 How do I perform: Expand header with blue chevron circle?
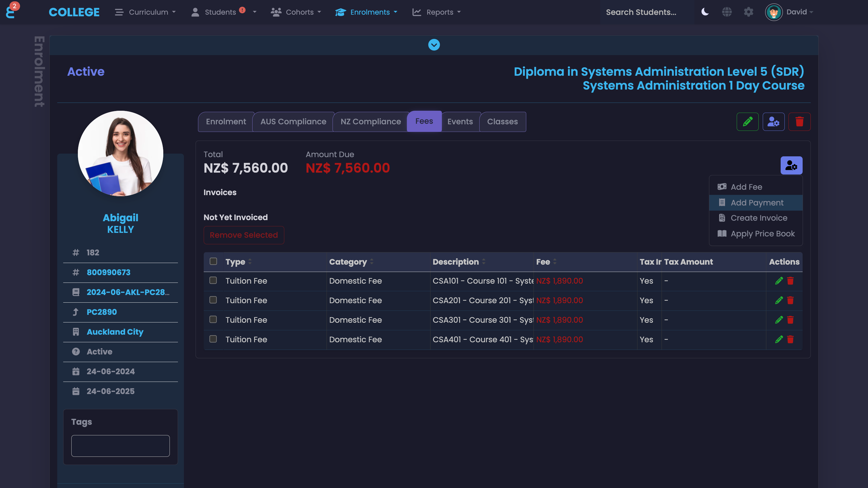pos(434,45)
